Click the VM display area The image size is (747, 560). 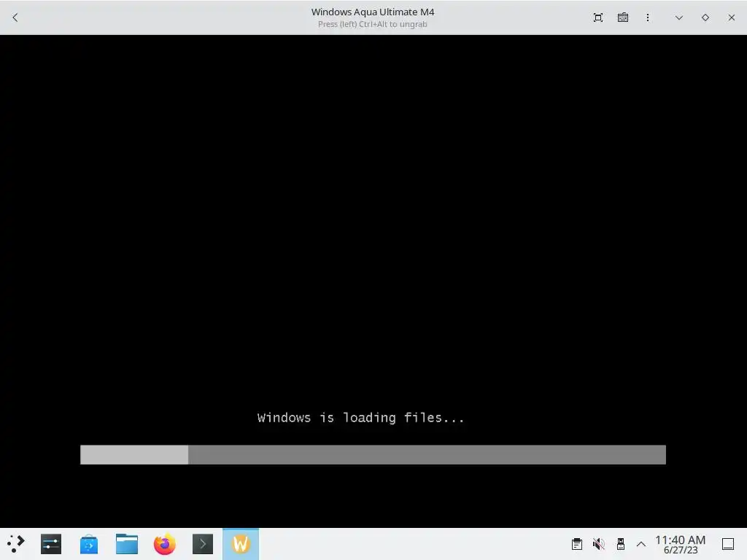coord(373,281)
